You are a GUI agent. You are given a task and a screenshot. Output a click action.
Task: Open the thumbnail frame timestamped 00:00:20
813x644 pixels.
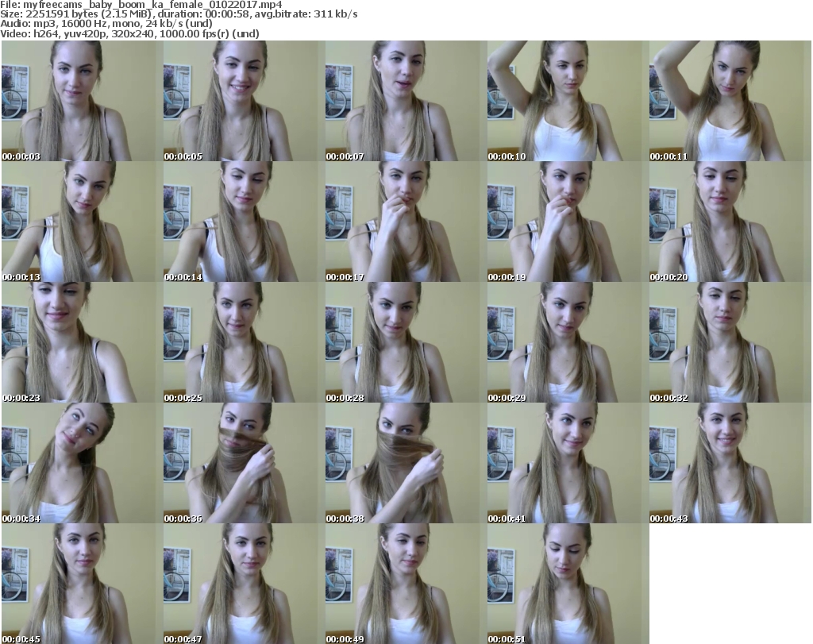point(730,222)
